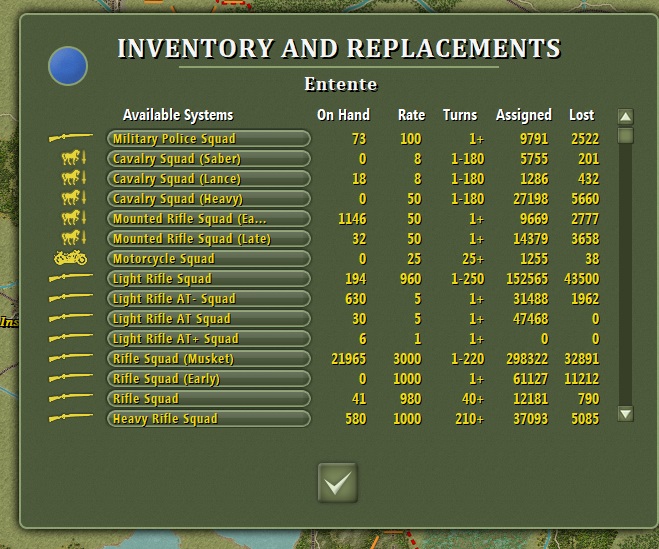Open the Mounted Rifle Squad (Ea... entry
Screen dimensions: 659x549
click(x=209, y=219)
